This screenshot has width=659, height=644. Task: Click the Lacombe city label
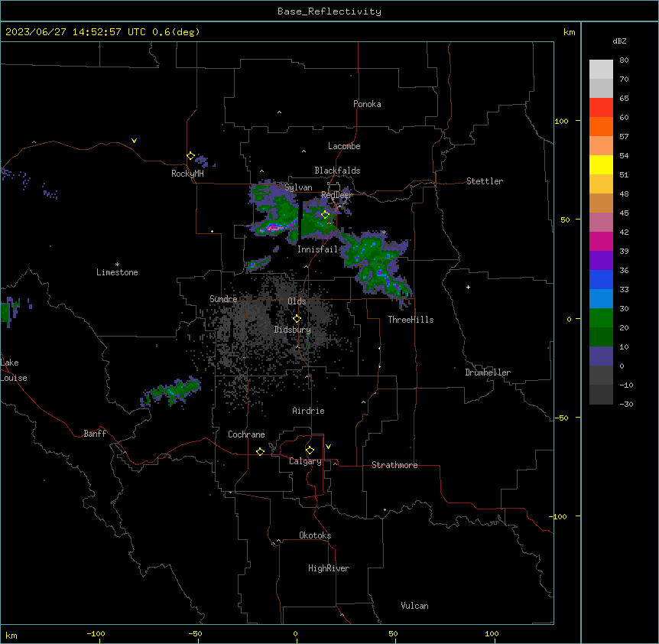coord(344,146)
